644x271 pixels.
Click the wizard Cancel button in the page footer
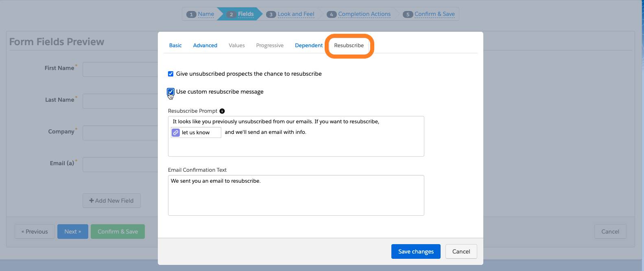pyautogui.click(x=610, y=232)
